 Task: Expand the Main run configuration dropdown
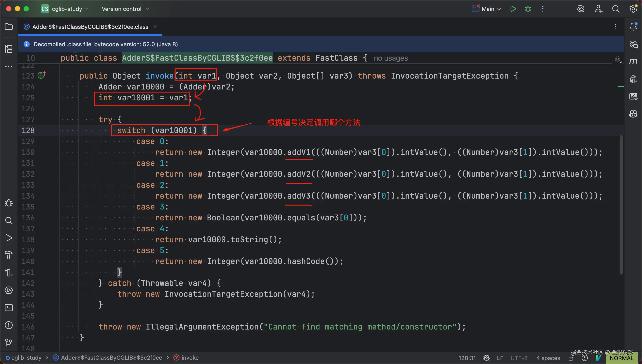pos(491,9)
